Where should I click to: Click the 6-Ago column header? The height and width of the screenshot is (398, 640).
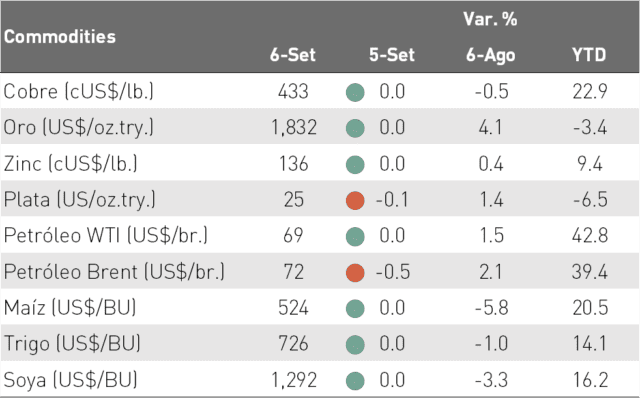tap(491, 56)
